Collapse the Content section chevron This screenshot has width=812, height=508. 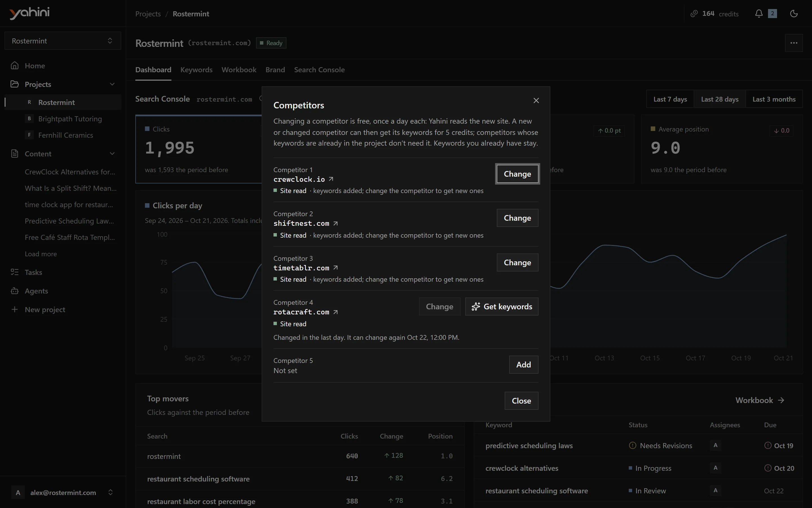click(112, 154)
